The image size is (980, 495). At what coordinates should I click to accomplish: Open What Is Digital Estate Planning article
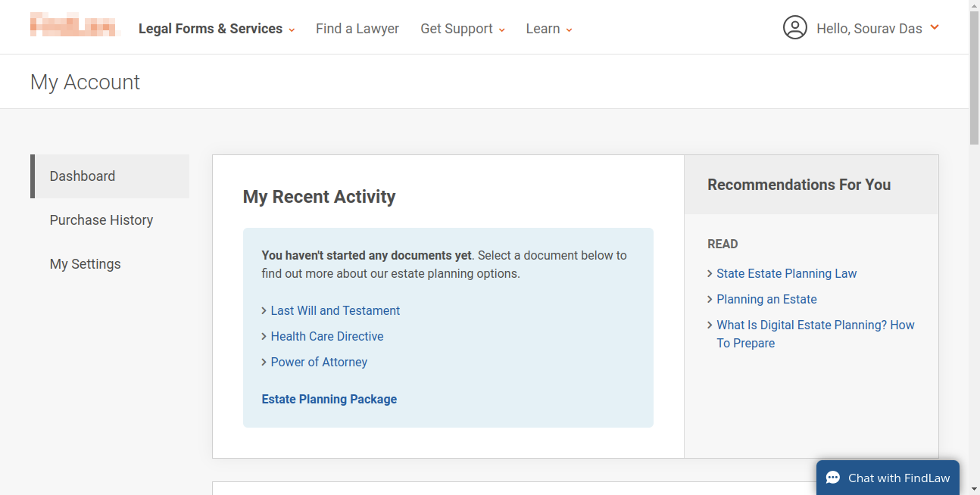816,335
